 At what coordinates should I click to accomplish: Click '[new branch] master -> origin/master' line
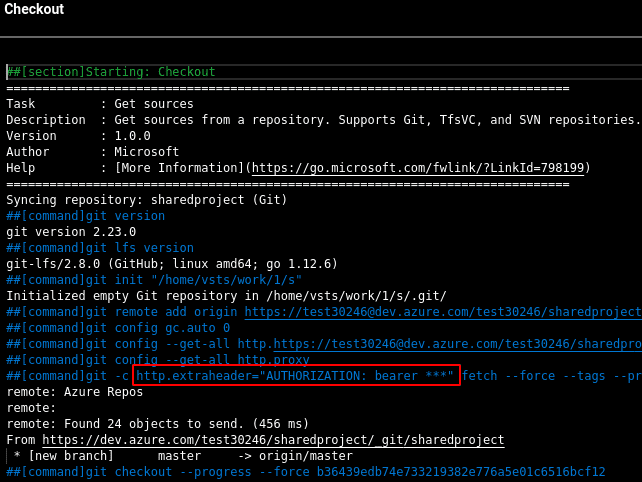(183, 456)
